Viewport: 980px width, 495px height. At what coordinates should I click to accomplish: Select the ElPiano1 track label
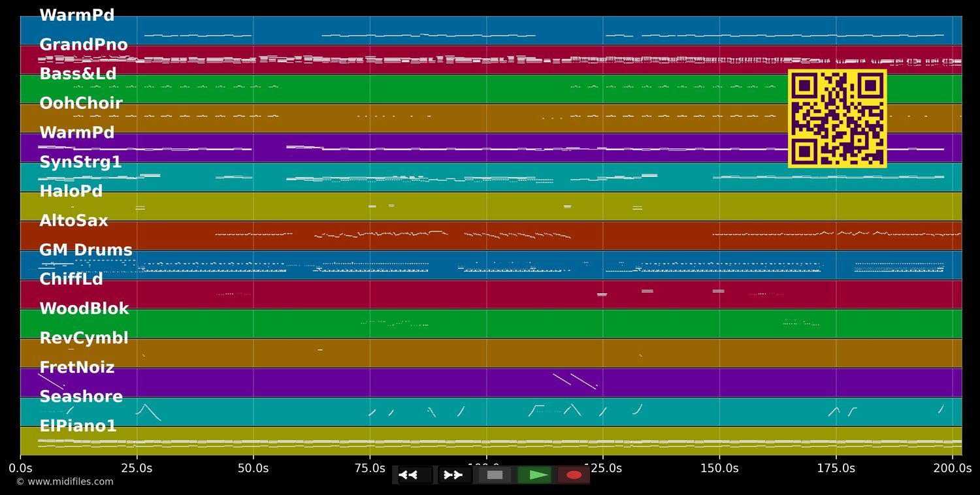pos(78,426)
